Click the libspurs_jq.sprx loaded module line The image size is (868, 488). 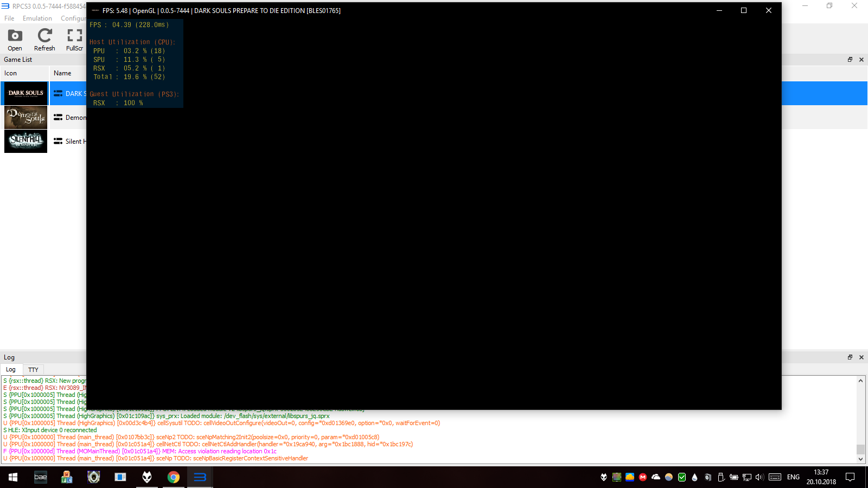pyautogui.click(x=166, y=416)
